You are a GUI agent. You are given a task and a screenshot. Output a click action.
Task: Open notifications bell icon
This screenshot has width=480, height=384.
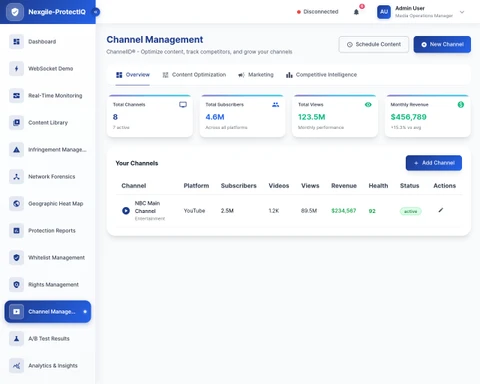pos(356,12)
